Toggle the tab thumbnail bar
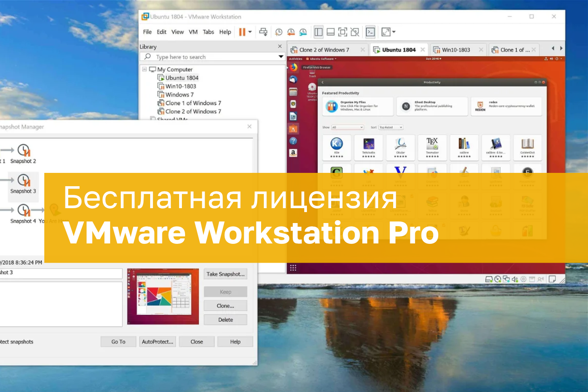This screenshot has width=588, height=392. click(330, 33)
